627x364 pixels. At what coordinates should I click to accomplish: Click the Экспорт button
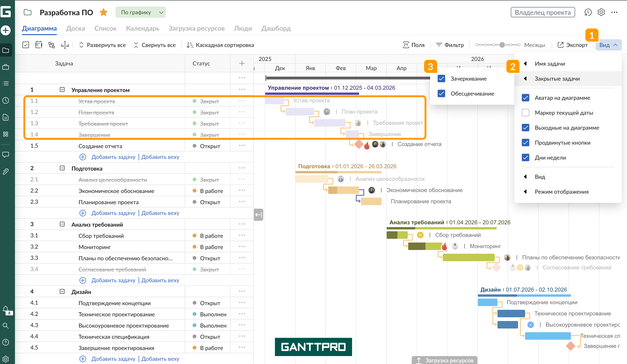pos(573,45)
